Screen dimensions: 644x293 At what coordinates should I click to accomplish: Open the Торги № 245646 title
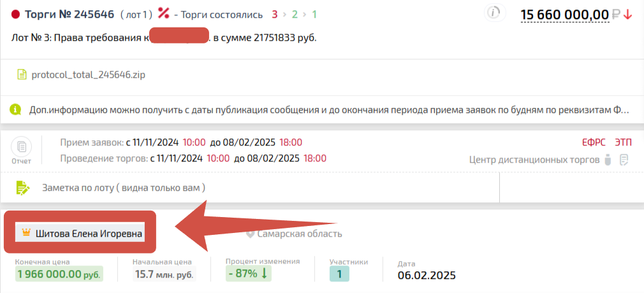point(70,15)
